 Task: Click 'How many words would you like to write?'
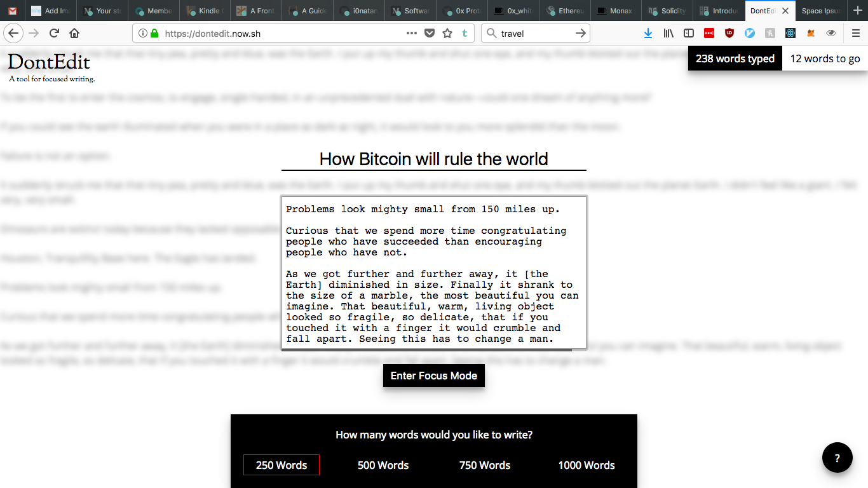click(434, 435)
